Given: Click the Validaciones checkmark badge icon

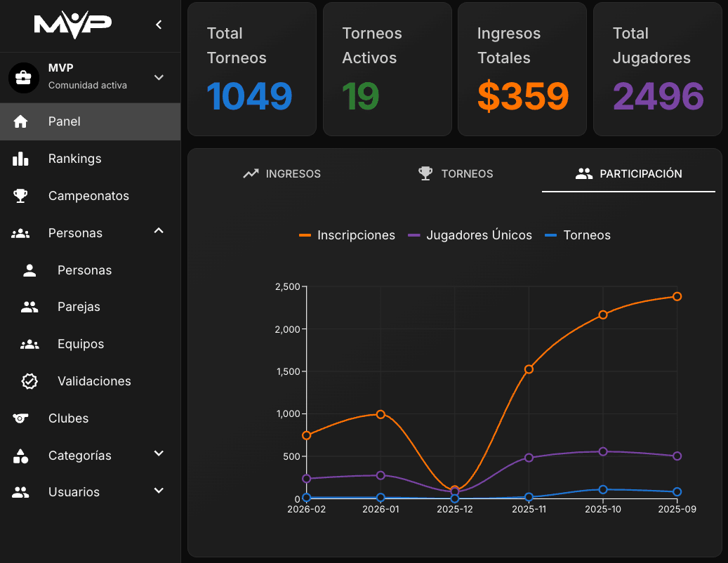Looking at the screenshot, I should pyautogui.click(x=29, y=380).
